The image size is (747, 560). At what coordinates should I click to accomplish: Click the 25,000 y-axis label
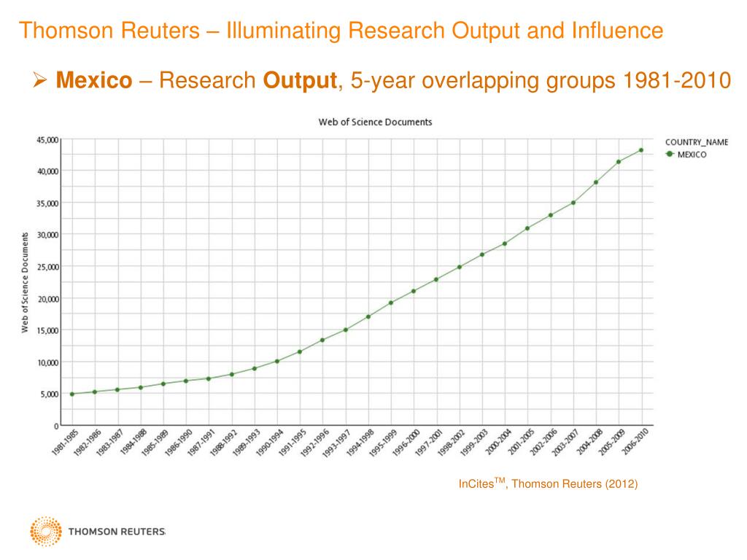tap(47, 267)
